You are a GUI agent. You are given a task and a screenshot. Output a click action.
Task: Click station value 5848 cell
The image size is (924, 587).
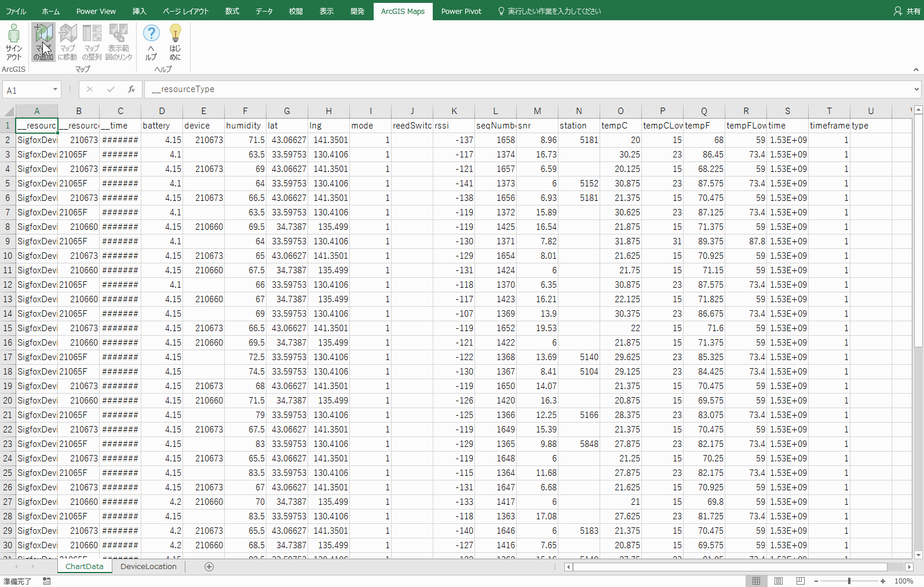pos(579,444)
